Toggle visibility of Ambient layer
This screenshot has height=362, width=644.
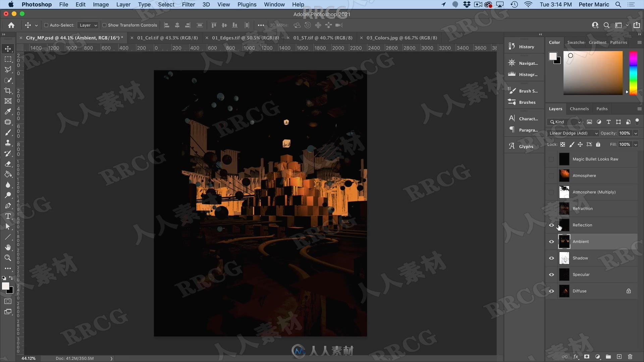[x=551, y=241]
